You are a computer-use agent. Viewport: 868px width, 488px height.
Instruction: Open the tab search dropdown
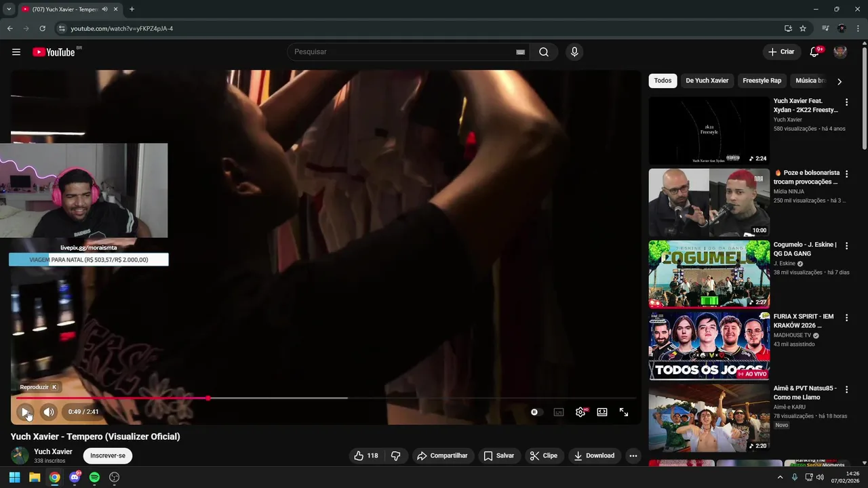coord(9,9)
